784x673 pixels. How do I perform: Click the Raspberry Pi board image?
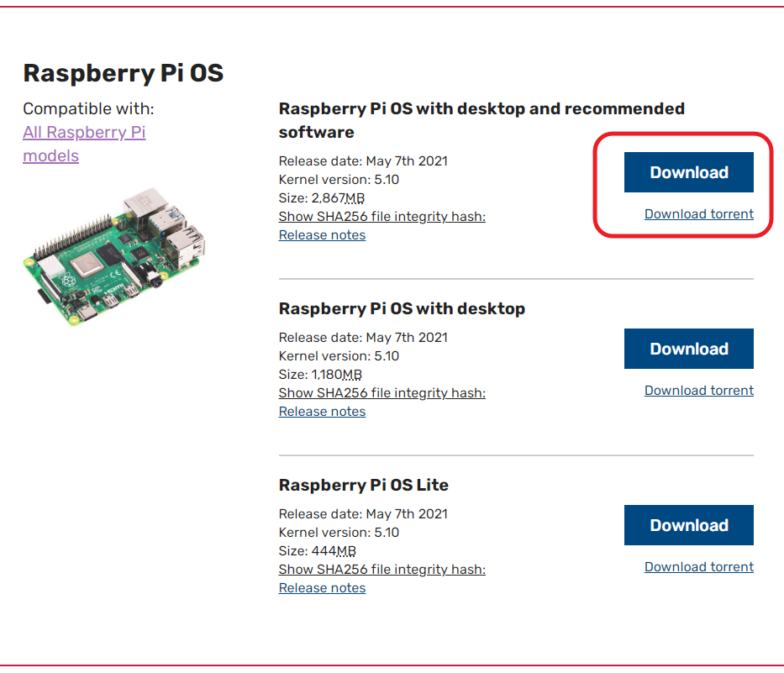[x=114, y=257]
